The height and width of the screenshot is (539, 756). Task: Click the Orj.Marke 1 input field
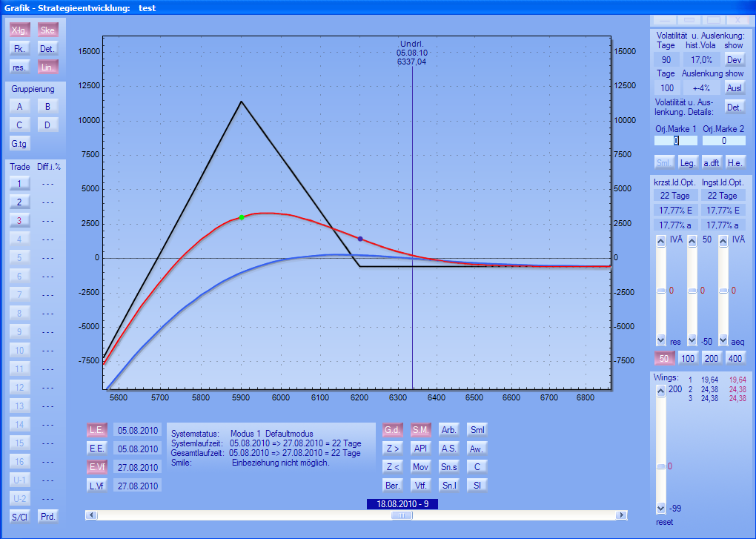[x=675, y=140]
